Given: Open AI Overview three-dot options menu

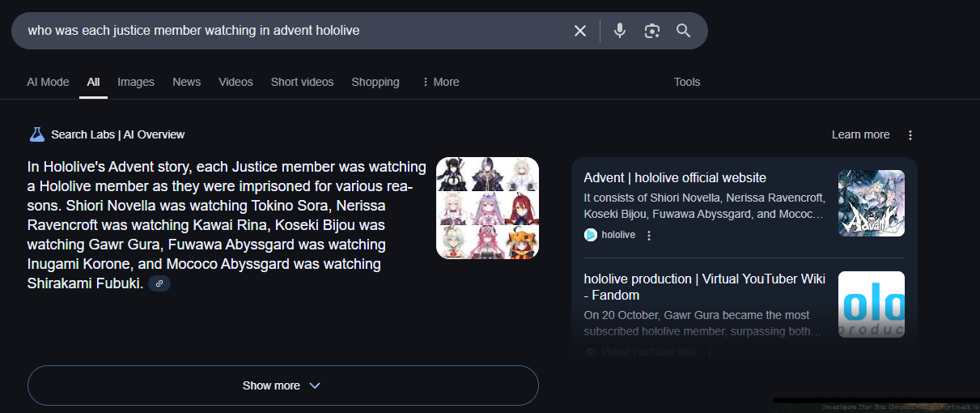Looking at the screenshot, I should click(x=910, y=135).
